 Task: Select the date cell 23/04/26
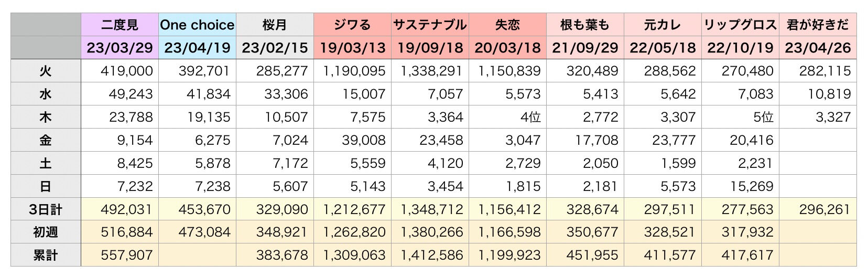[818, 48]
